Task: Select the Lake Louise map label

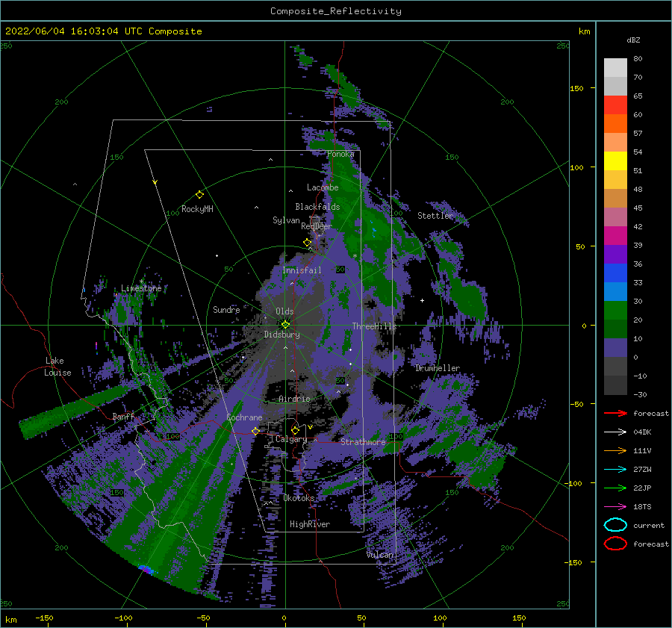Action: (57, 367)
